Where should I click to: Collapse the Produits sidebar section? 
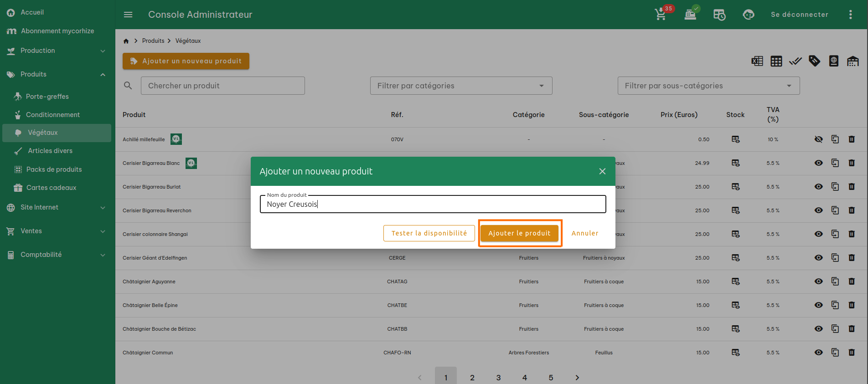click(57, 74)
